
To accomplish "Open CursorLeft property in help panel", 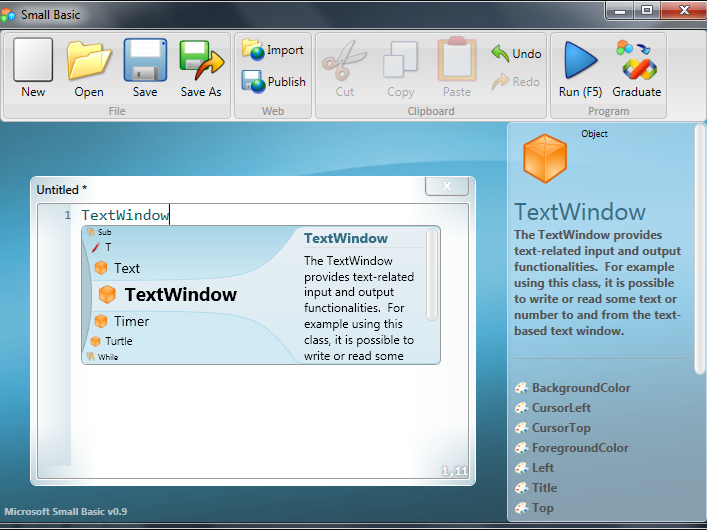I will tap(553, 408).
